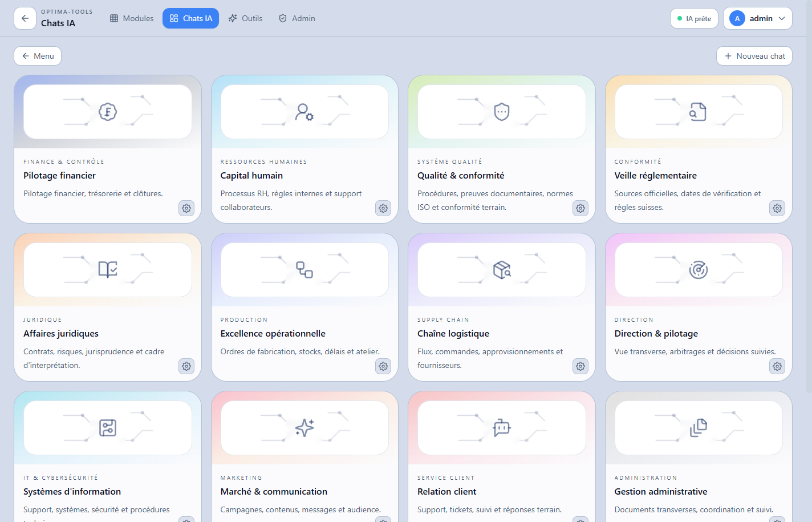Open settings gear for Direction & pilotage
Screen dimensions: 812x522
[777, 366]
